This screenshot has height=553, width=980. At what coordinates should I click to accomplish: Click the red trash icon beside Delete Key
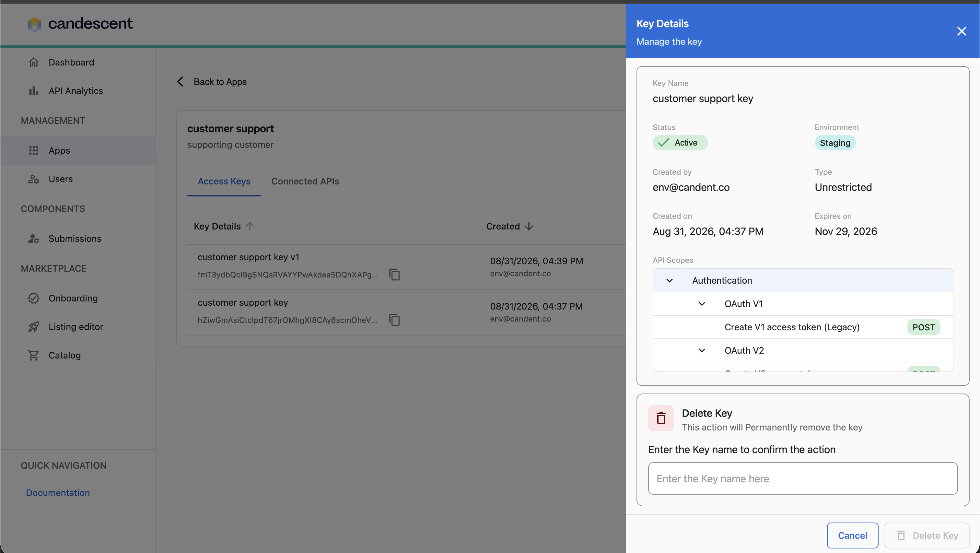click(661, 418)
